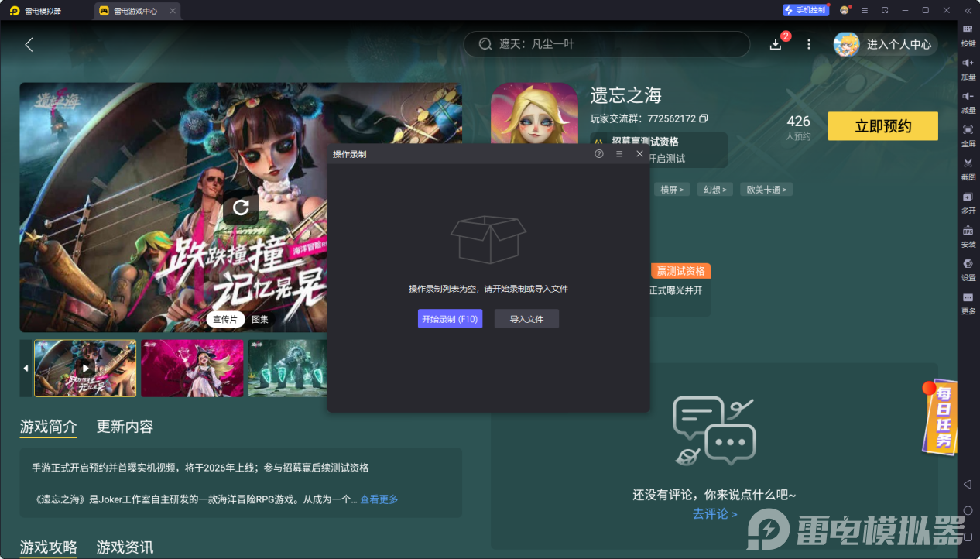Open the 安装 APK install tool

968,235
